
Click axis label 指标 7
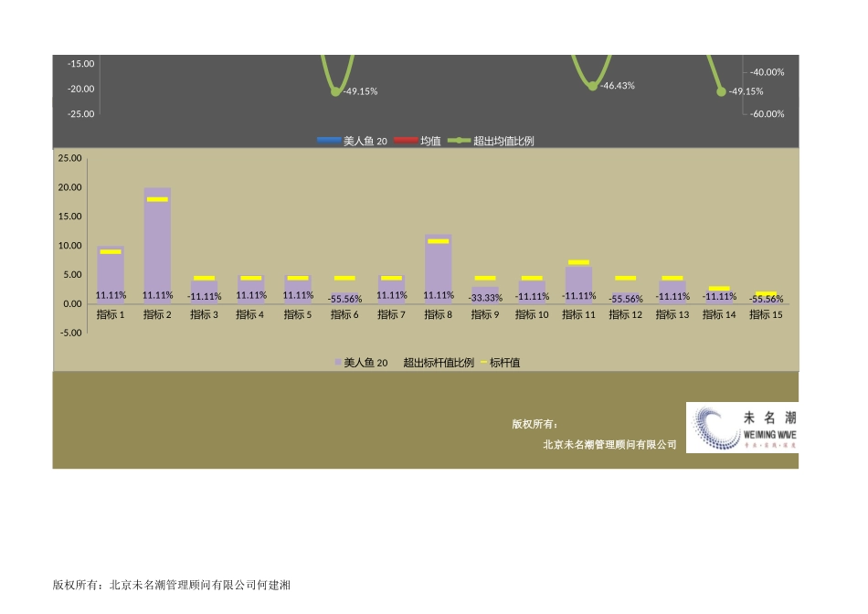click(391, 314)
